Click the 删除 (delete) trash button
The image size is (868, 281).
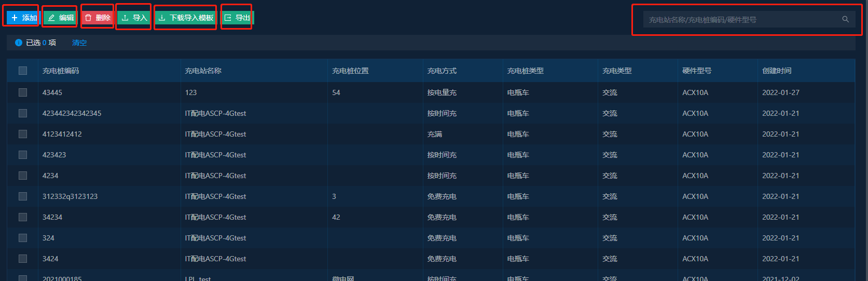point(98,18)
